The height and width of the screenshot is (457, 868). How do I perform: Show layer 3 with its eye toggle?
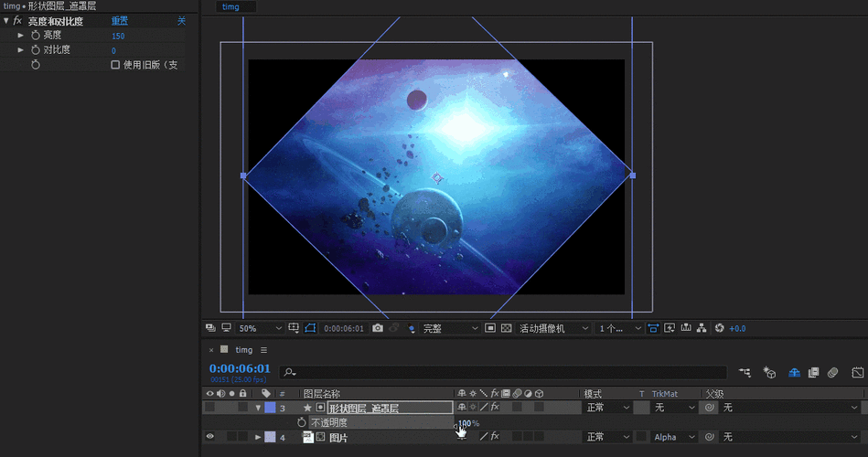209,408
